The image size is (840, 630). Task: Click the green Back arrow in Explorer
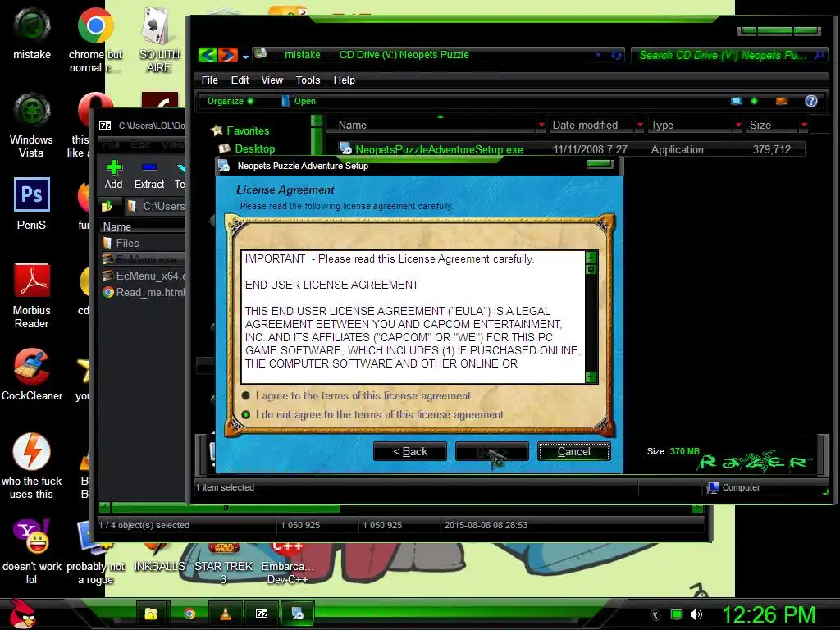pyautogui.click(x=208, y=55)
